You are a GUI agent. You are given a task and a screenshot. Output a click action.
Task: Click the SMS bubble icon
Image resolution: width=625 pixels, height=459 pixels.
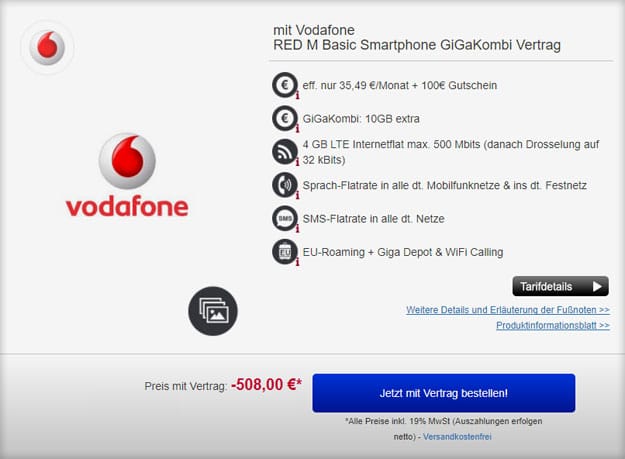coord(285,219)
